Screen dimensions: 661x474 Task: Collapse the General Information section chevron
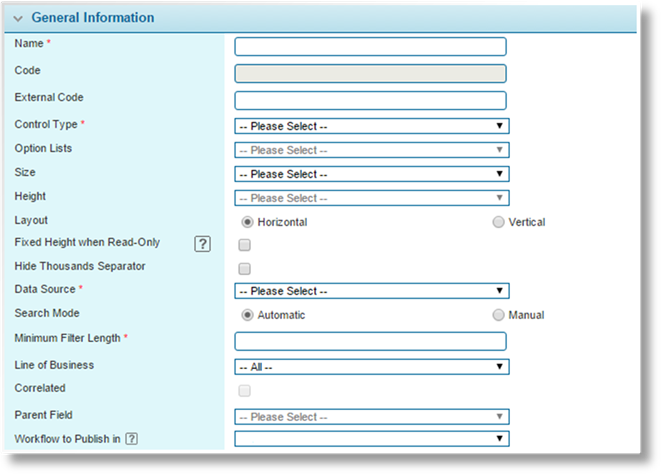pos(18,19)
